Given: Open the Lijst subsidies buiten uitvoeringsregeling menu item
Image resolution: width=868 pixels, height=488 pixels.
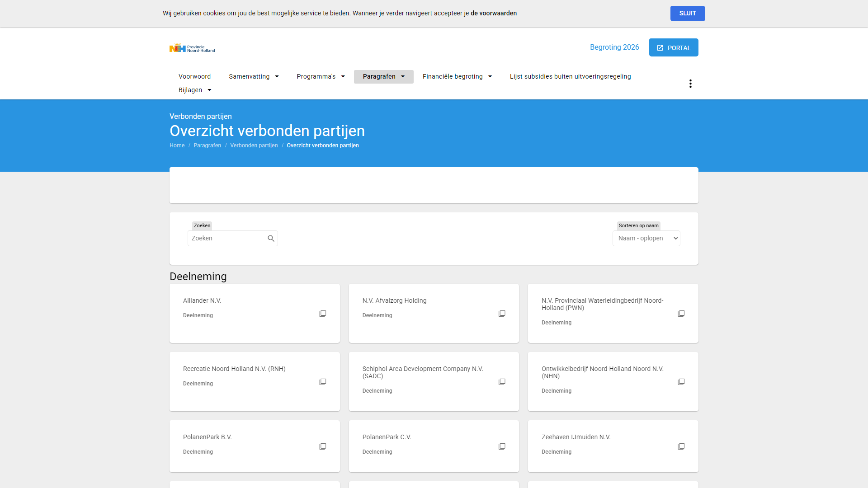Looking at the screenshot, I should click(x=570, y=77).
